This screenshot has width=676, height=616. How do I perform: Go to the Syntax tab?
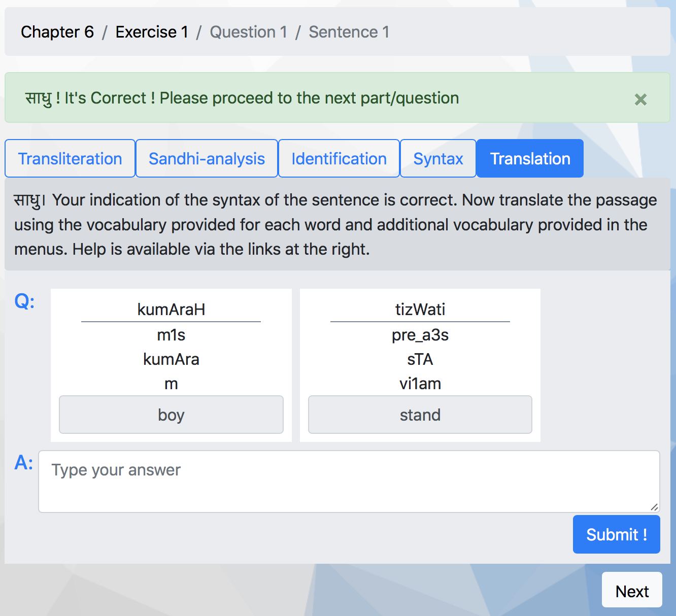[438, 158]
